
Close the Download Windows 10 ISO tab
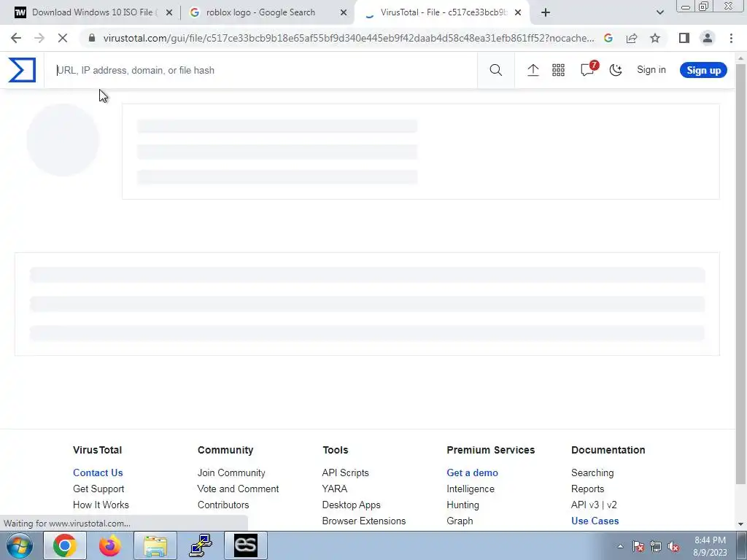[x=169, y=12]
